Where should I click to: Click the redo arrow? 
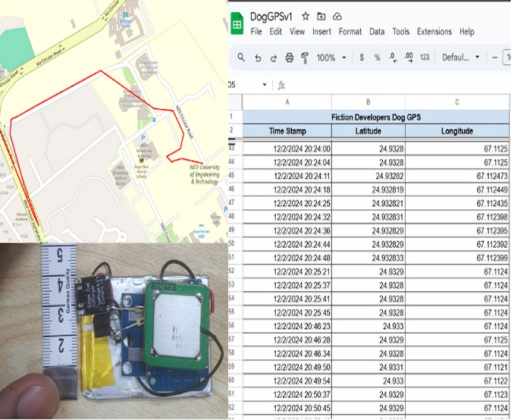click(274, 58)
